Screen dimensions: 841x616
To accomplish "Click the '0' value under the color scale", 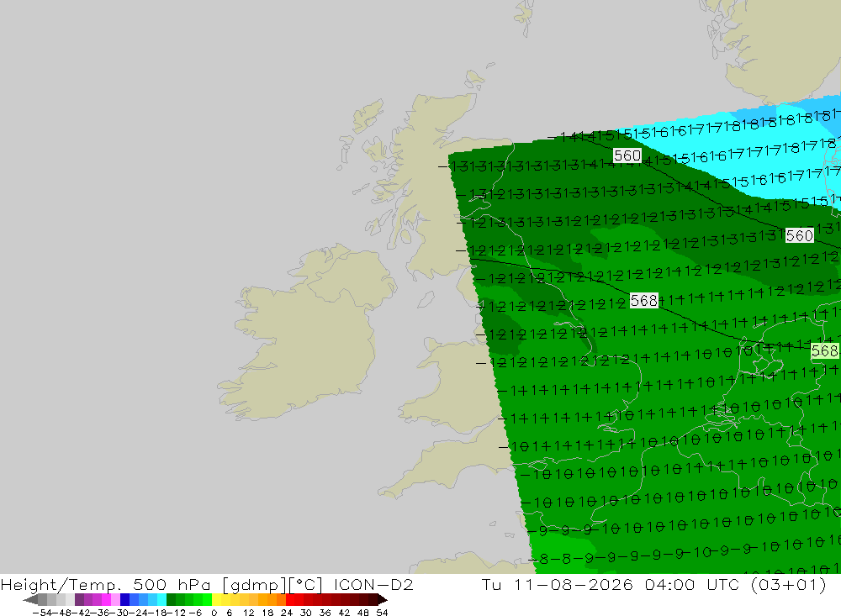I will (x=214, y=613).
